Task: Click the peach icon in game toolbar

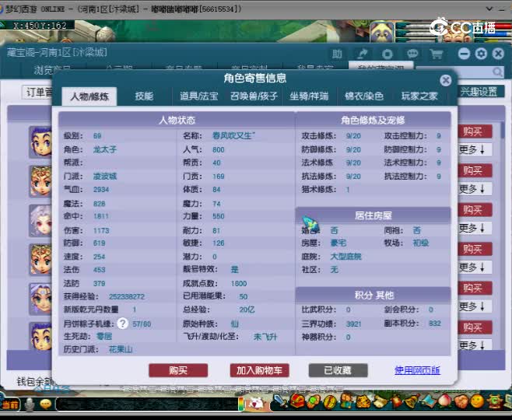Action: pyautogui.click(x=445, y=401)
